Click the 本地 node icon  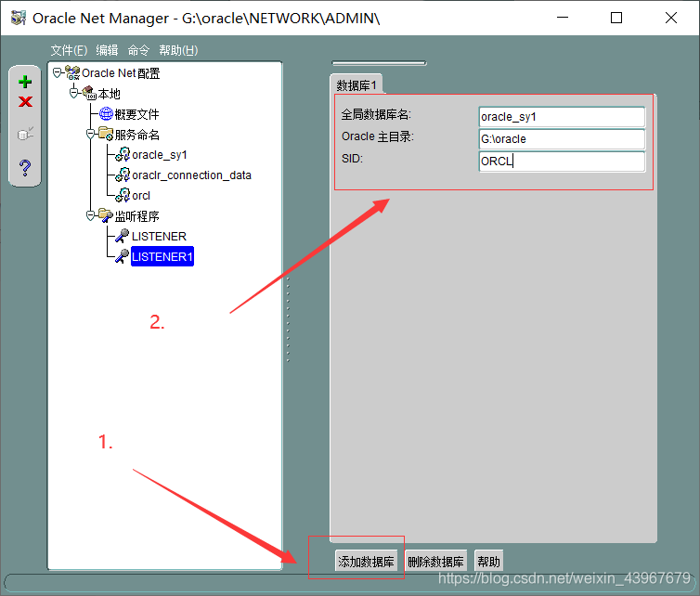coord(89,93)
